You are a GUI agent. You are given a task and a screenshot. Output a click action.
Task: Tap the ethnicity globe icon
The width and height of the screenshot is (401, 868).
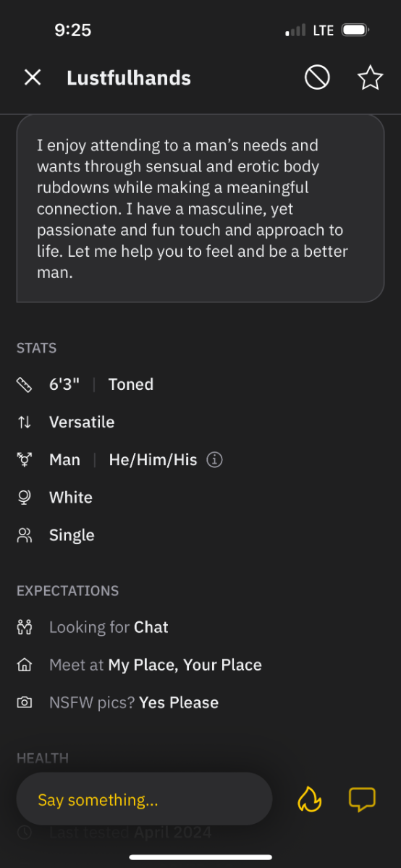coord(25,498)
